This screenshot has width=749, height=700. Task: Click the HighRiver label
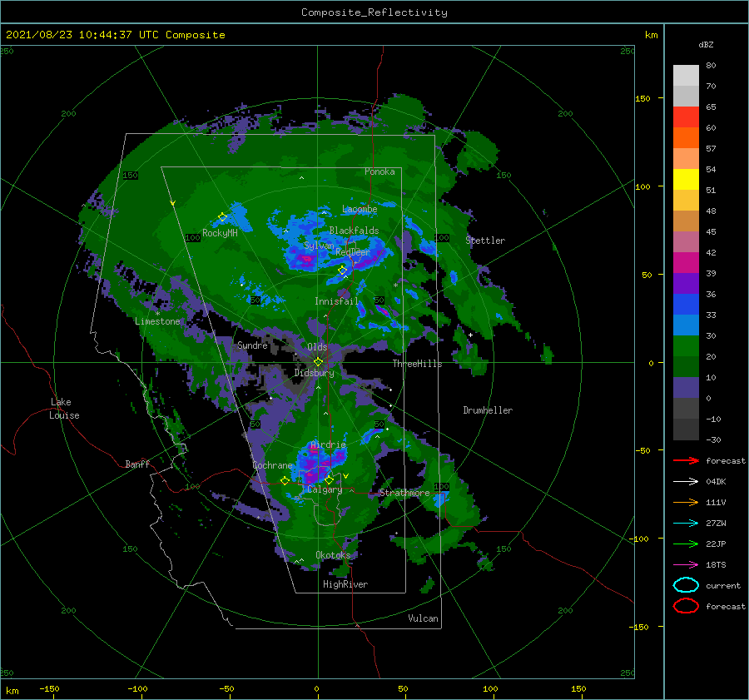345,584
